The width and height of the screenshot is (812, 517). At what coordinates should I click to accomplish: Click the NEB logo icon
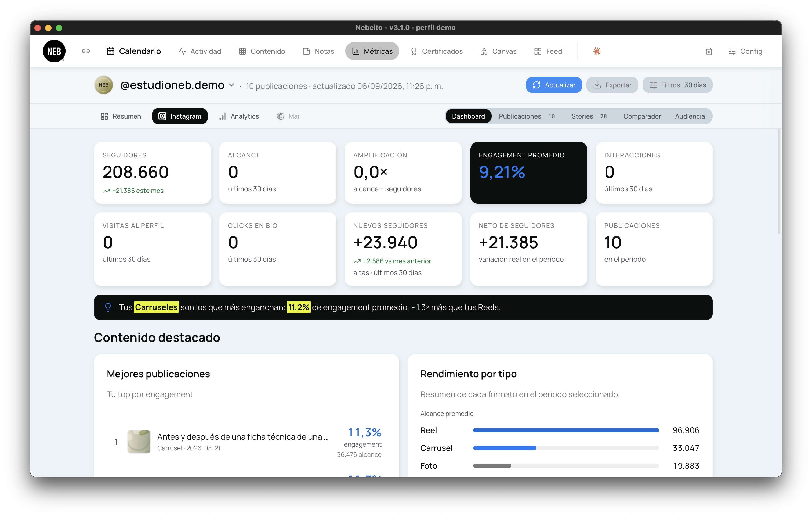tap(54, 51)
